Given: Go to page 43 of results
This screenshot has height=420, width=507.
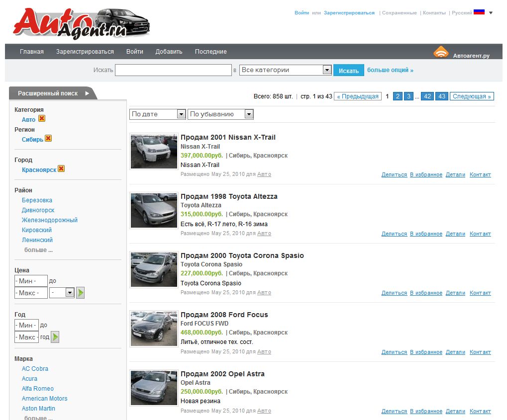Looking at the screenshot, I should [442, 96].
